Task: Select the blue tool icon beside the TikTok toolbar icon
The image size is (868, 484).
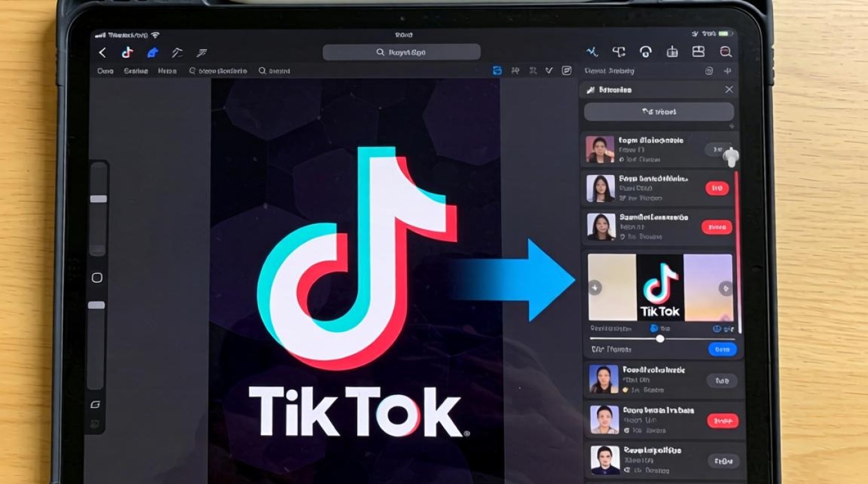Action: (152, 53)
